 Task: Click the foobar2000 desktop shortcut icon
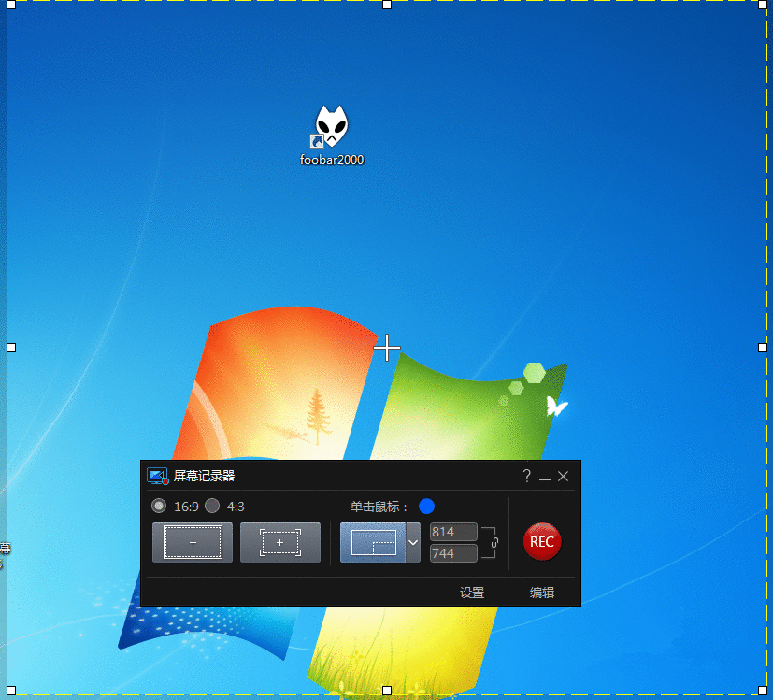click(331, 129)
